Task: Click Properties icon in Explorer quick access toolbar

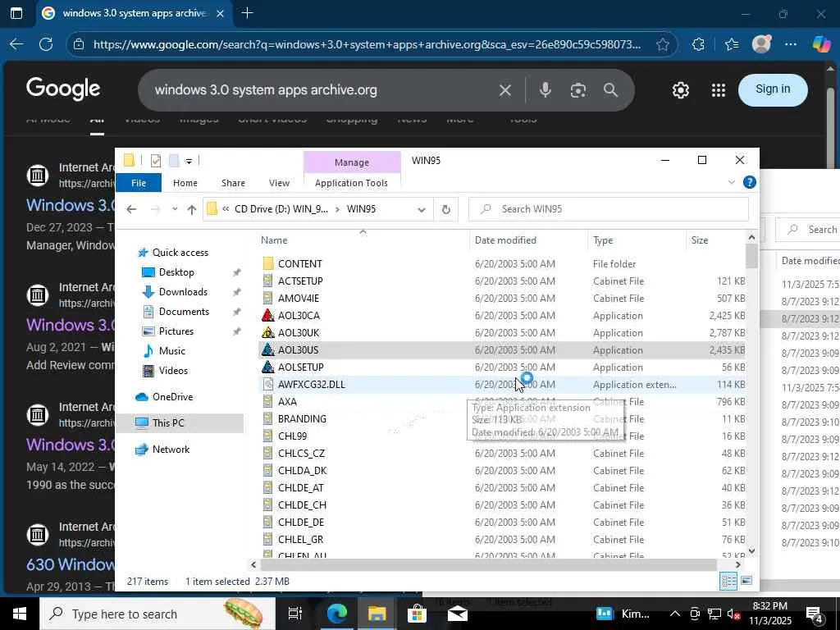Action: coord(156,160)
